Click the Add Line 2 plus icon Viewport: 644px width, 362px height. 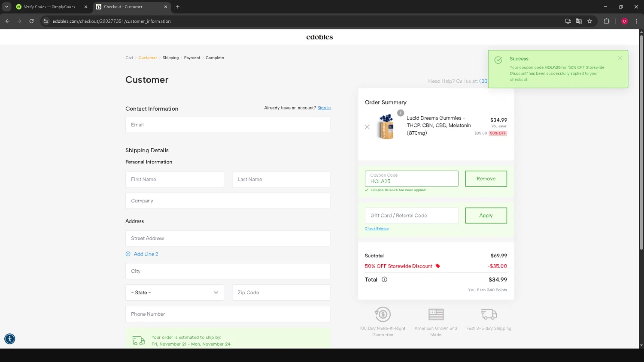coord(128,254)
